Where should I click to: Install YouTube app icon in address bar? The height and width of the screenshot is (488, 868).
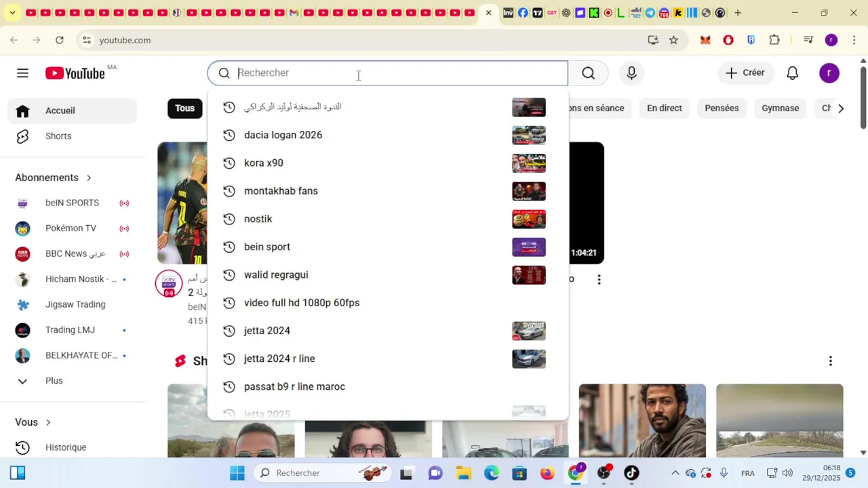[x=653, y=40]
